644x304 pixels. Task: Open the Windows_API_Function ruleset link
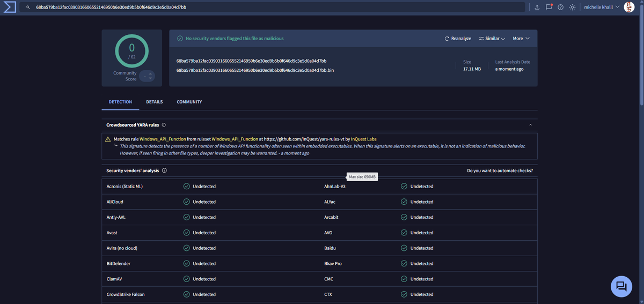coord(235,139)
